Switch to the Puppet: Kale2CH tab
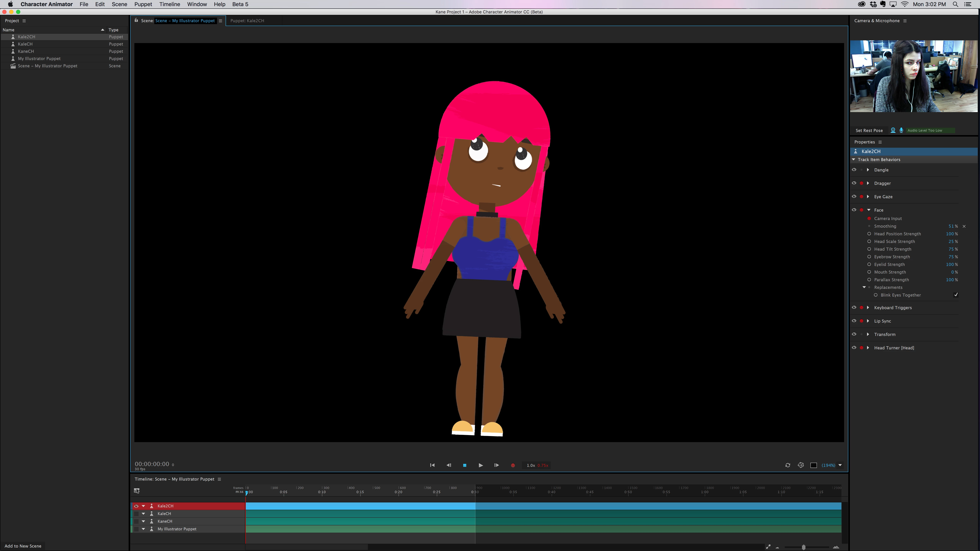980x551 pixels. (247, 20)
